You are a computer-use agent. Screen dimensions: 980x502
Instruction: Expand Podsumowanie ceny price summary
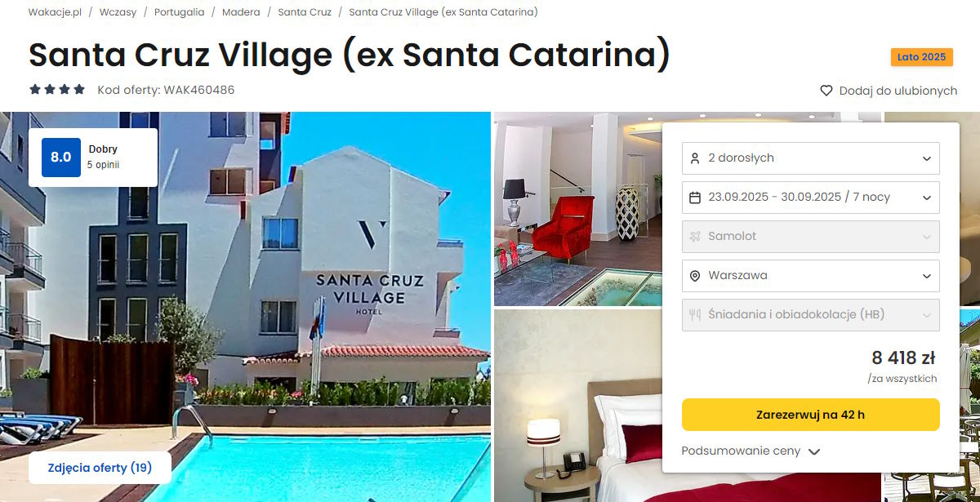pyautogui.click(x=751, y=451)
